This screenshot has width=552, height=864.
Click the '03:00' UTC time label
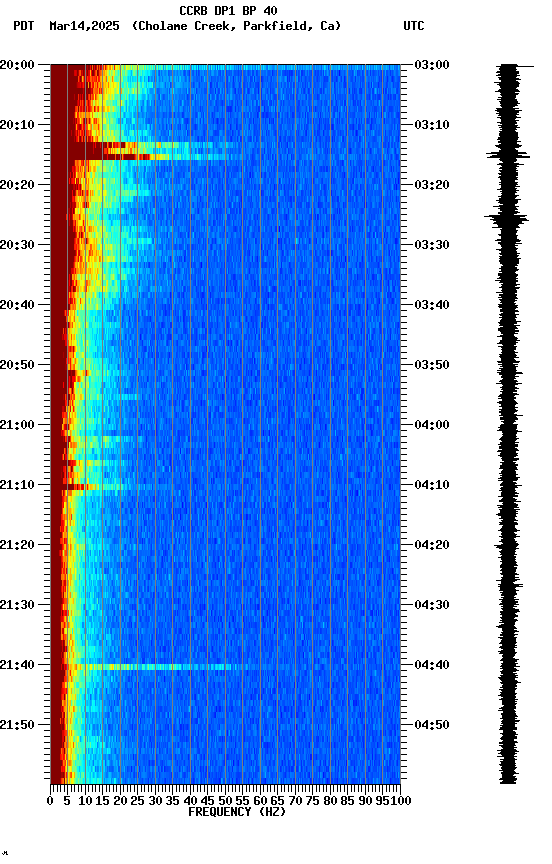pyautogui.click(x=432, y=65)
